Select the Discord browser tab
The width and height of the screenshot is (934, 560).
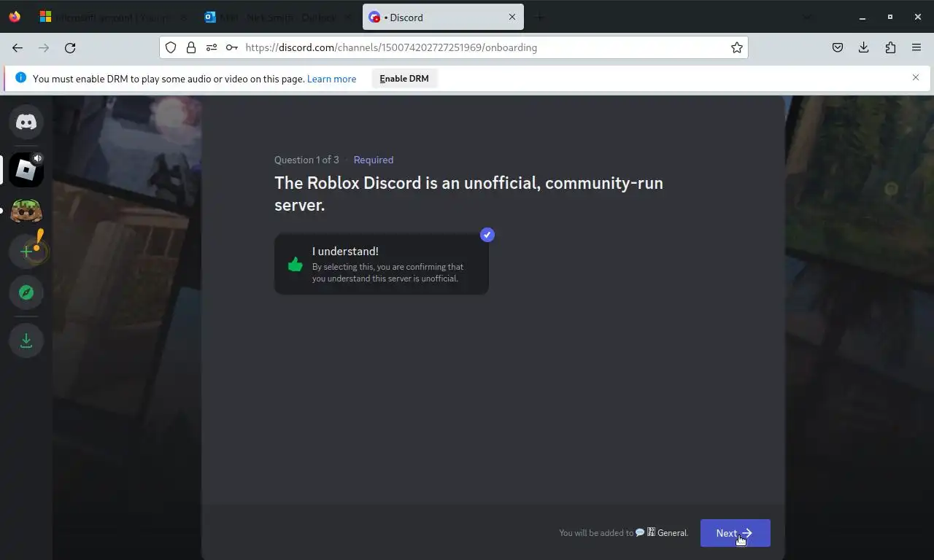click(443, 17)
